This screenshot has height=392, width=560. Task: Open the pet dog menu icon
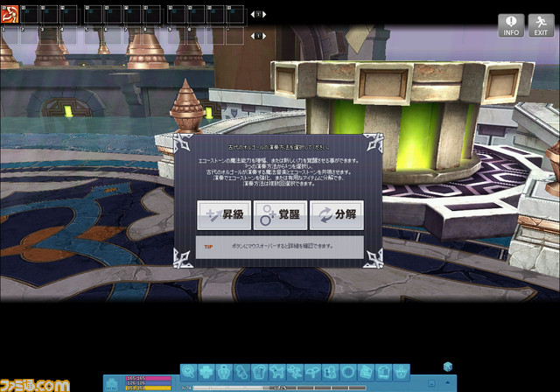277,372
